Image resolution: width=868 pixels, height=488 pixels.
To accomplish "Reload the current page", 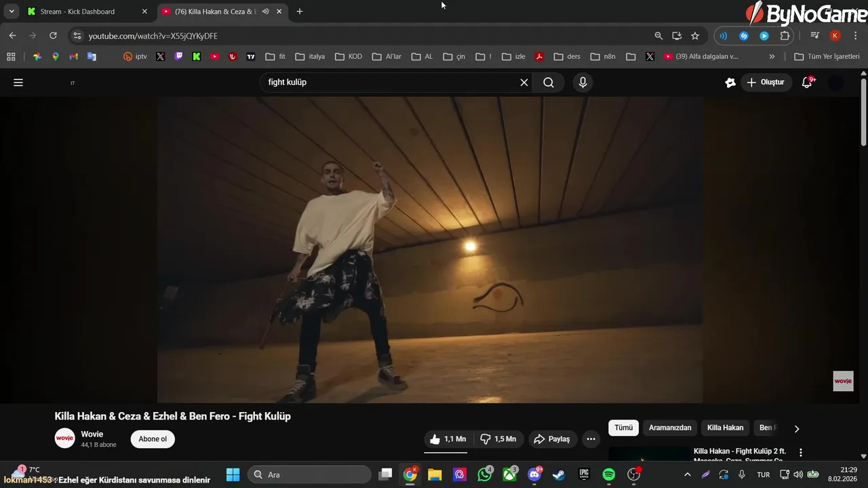I will (53, 36).
